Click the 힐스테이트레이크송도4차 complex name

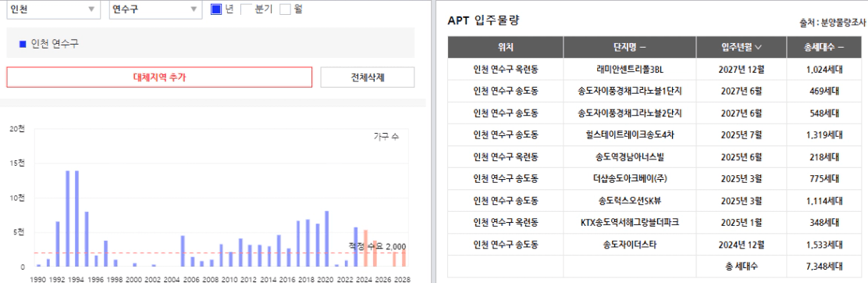pyautogui.click(x=630, y=134)
